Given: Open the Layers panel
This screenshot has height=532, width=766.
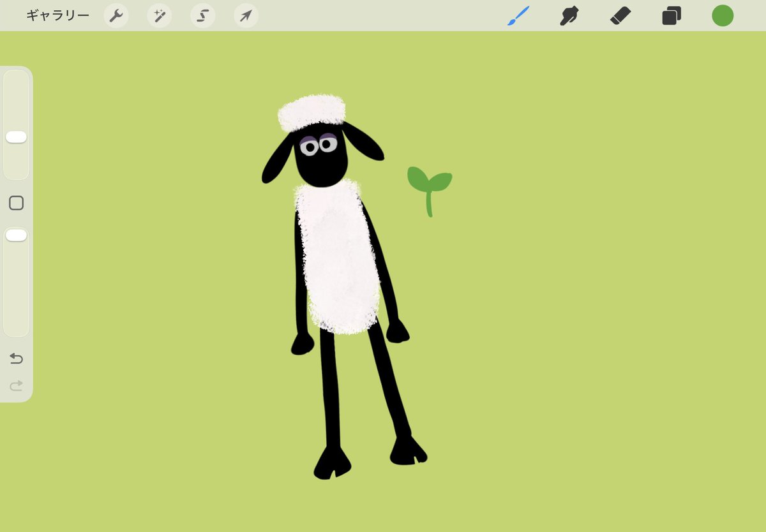Looking at the screenshot, I should point(672,16).
